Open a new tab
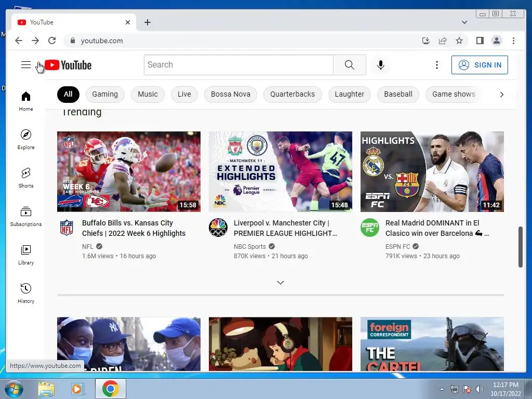Screen dimensions: 532x399 pos(147,22)
